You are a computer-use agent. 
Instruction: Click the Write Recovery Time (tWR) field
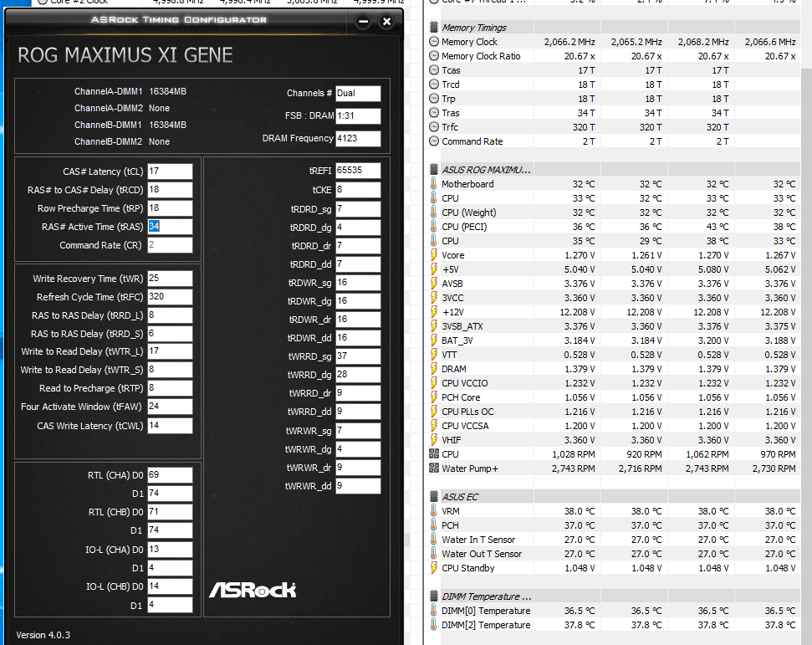coord(170,279)
